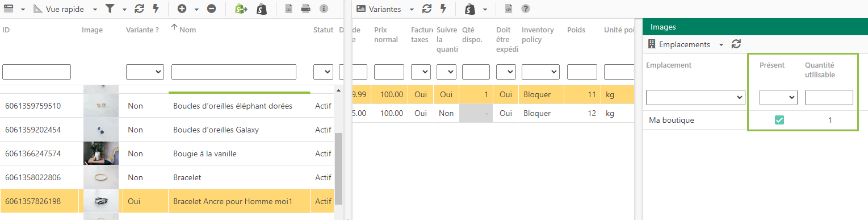Click the Nom filter input field
The width and height of the screenshot is (868, 220).
pyautogui.click(x=234, y=72)
